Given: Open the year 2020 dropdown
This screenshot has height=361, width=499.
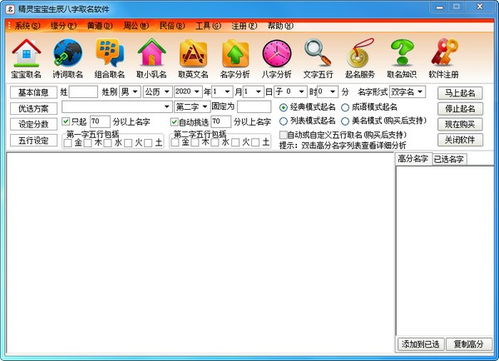Looking at the screenshot, I should (x=188, y=91).
